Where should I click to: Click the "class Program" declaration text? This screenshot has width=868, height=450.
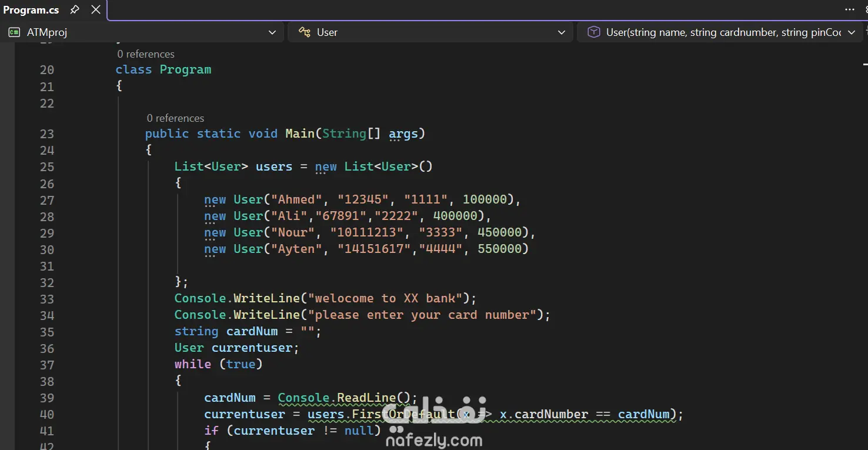[x=163, y=69]
